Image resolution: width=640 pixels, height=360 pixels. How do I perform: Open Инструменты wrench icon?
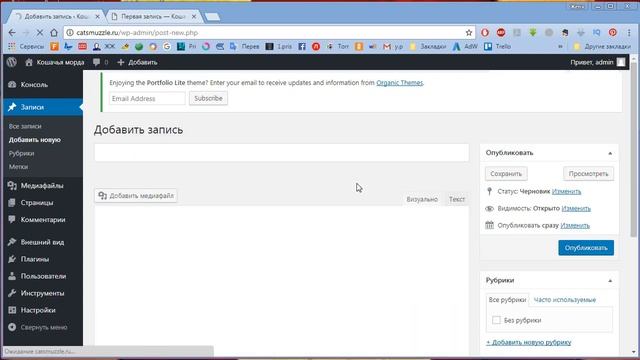(12, 293)
